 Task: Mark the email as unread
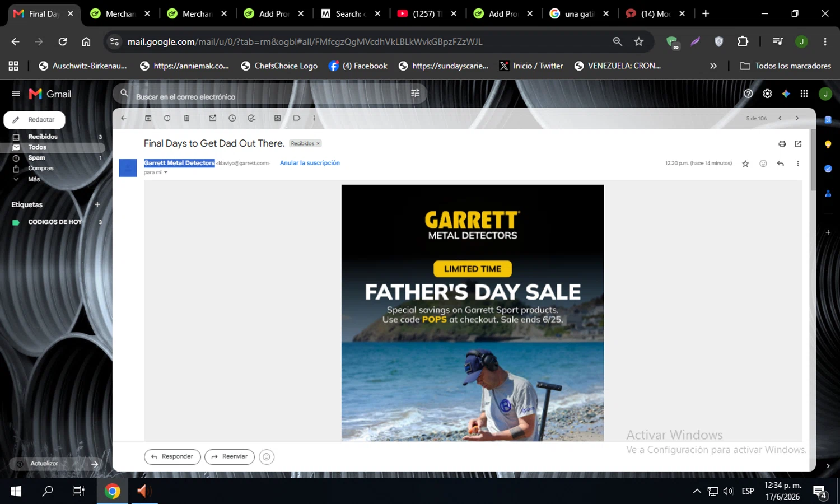213,118
